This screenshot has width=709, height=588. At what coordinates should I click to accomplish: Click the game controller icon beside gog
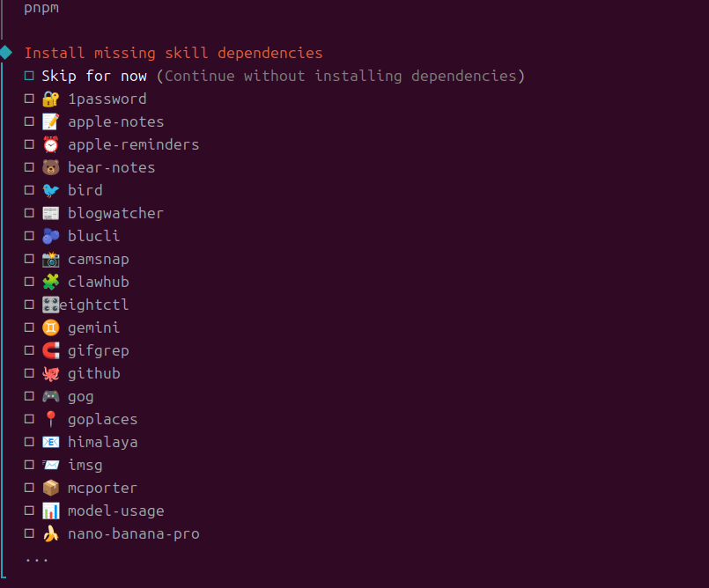50,396
